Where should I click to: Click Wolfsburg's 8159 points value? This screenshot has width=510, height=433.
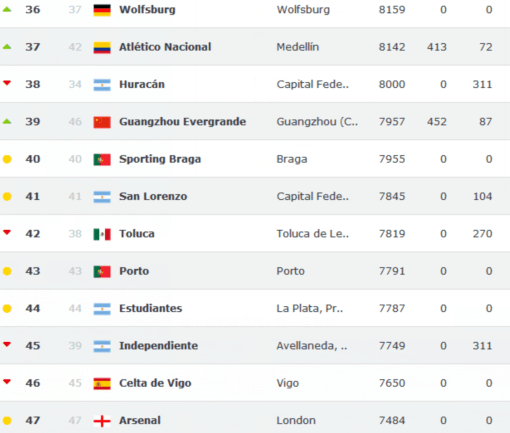click(x=392, y=10)
